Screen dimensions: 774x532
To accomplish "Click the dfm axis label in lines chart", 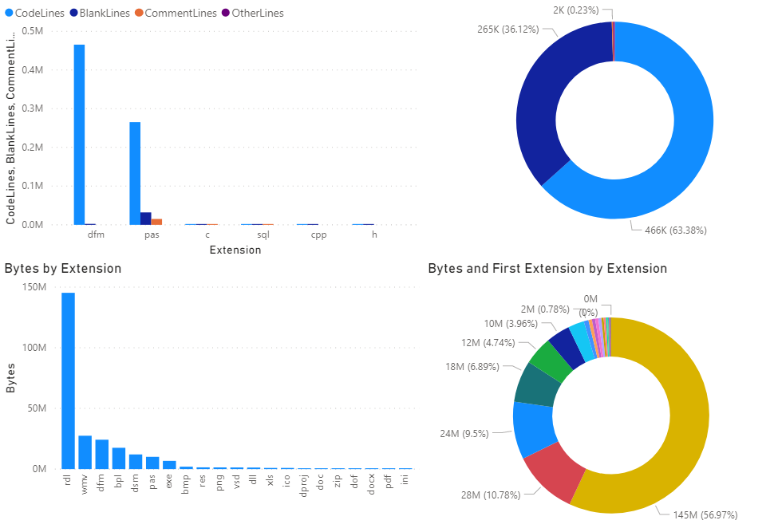I will pos(96,234).
